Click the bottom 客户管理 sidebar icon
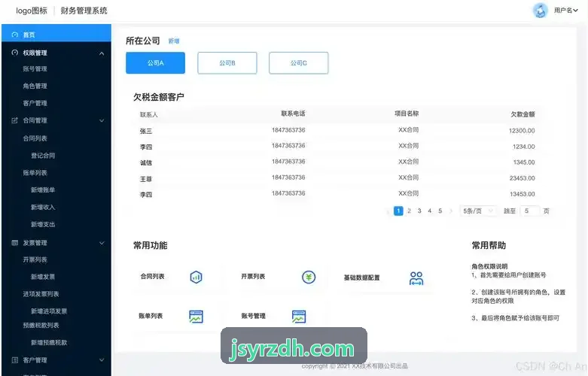 (14, 360)
